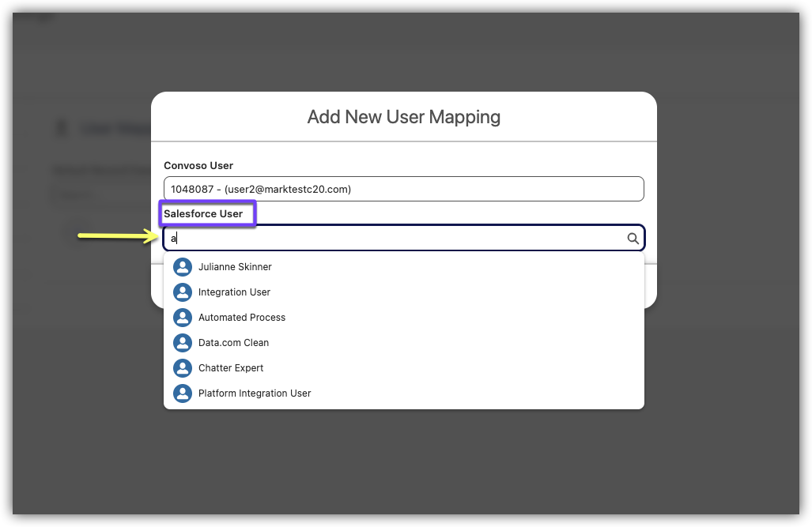Select Julianne Skinner from the suggestions
Viewport: 812px width, 527px height.
[x=235, y=267]
